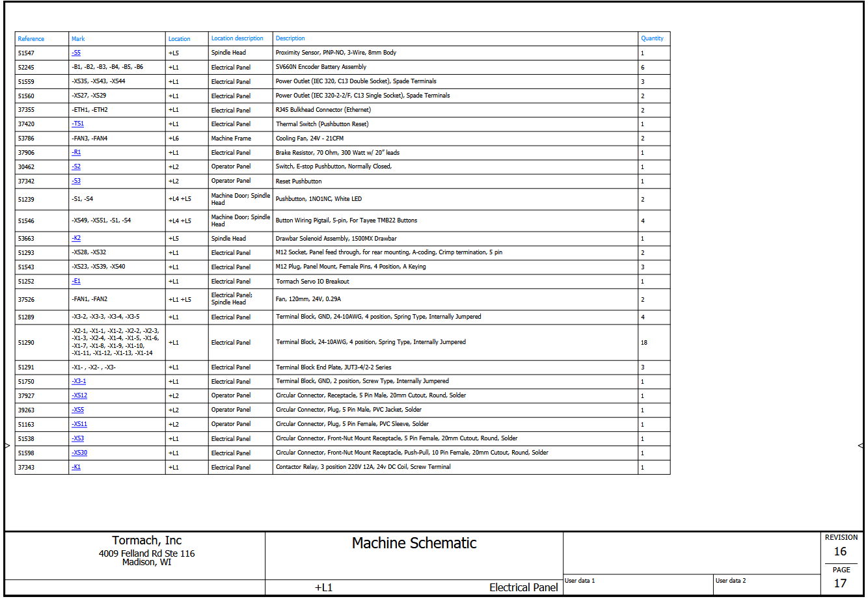Jump to the -K2 drawbar solenoid link
This screenshot has height=599, width=868.
[x=76, y=238]
